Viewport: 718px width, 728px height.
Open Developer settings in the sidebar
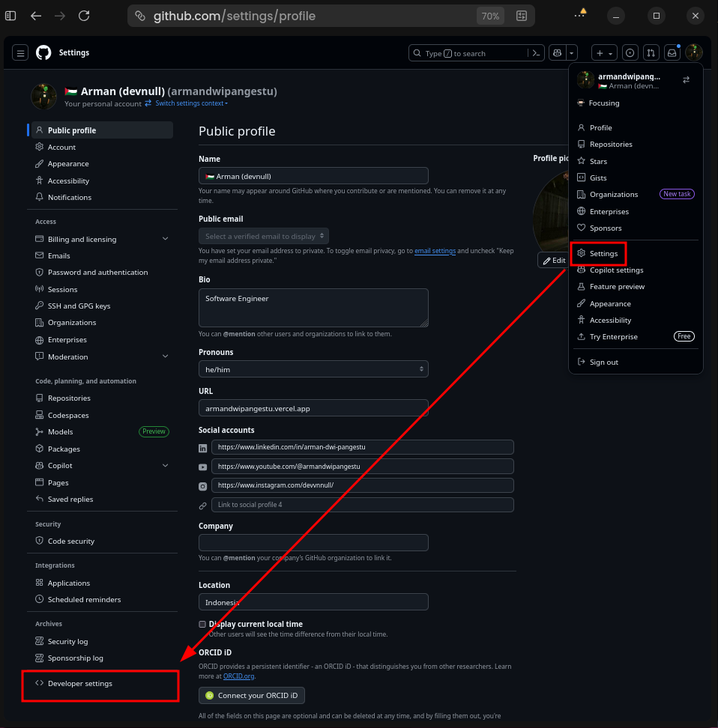[x=80, y=684]
